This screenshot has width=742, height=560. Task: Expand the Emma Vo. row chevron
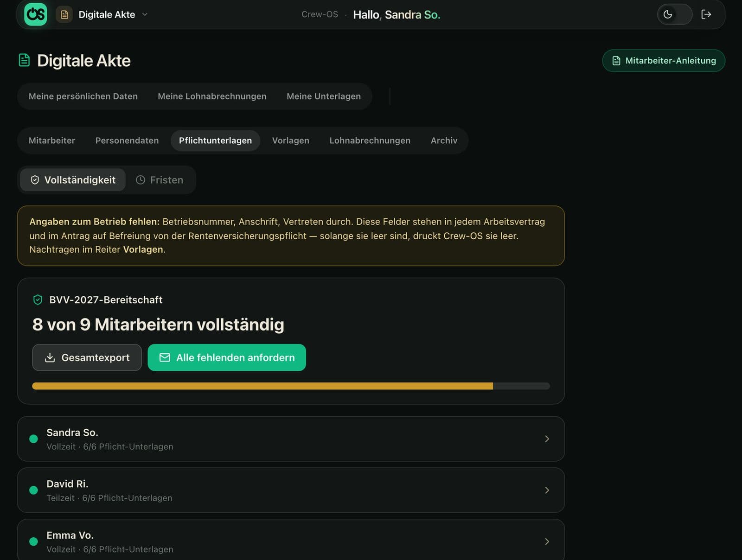point(547,541)
